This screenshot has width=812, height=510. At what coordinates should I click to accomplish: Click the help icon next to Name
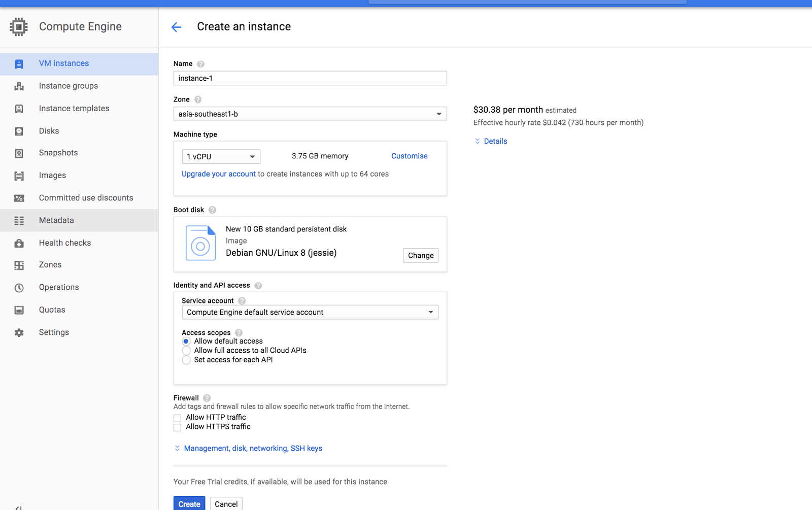[x=200, y=64]
